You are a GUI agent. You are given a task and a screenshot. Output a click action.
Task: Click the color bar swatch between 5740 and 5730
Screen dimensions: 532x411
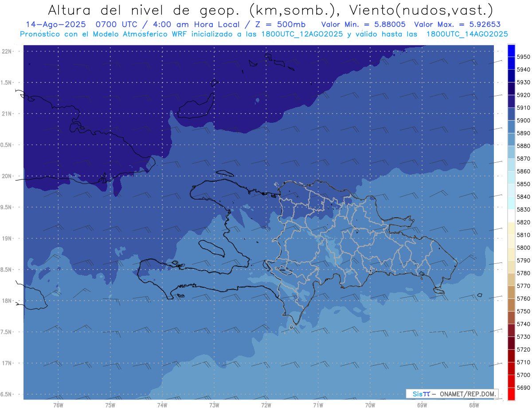[511, 330]
